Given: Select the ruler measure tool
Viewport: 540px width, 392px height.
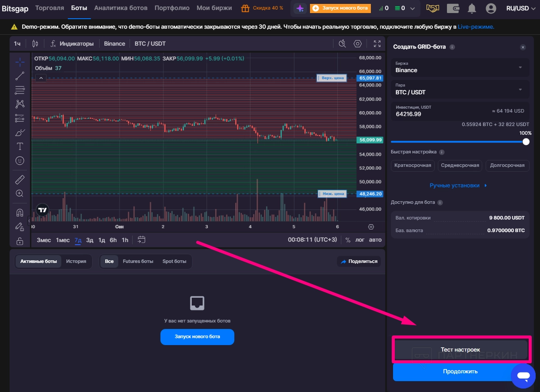Looking at the screenshot, I should click(20, 179).
